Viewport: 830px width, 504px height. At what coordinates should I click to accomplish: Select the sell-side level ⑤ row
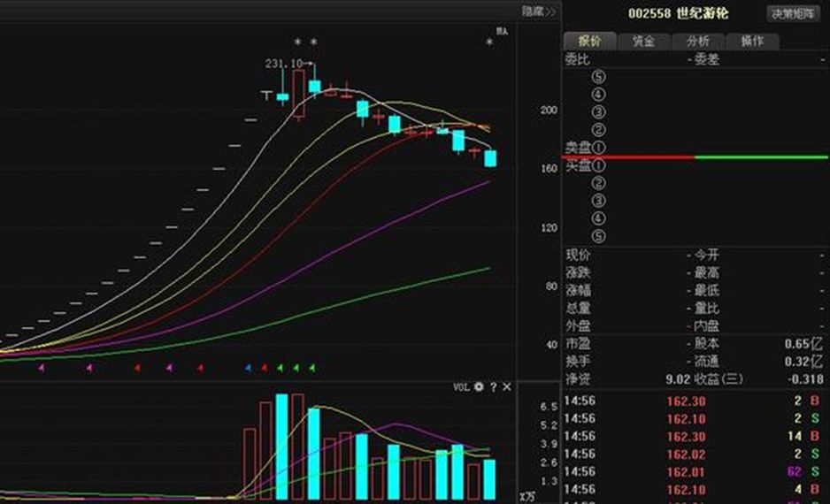click(695, 77)
